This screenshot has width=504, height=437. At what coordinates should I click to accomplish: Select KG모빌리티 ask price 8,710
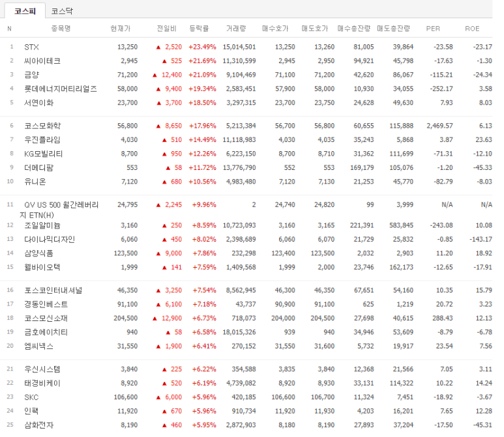pos(326,154)
